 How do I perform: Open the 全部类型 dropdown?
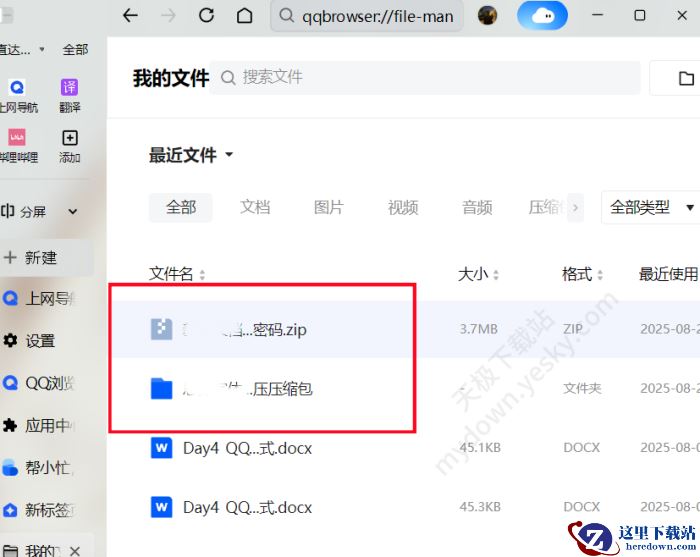point(651,208)
